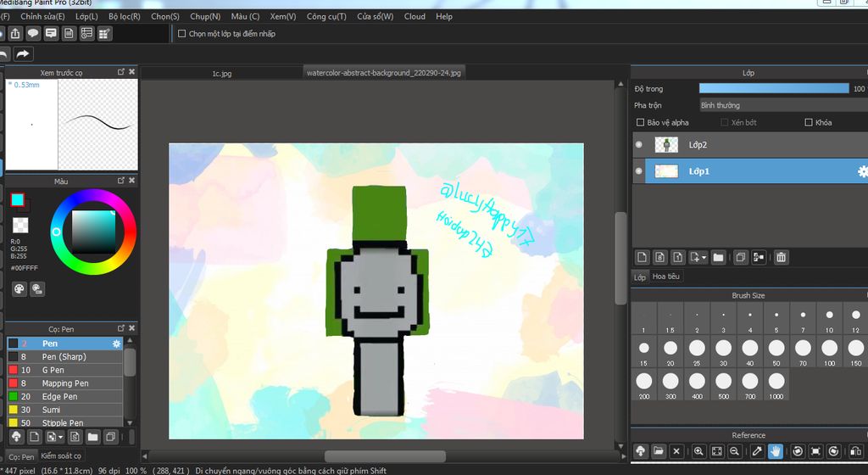868x475 pixels.
Task: Rotate reference image left
Action: [x=798, y=451]
